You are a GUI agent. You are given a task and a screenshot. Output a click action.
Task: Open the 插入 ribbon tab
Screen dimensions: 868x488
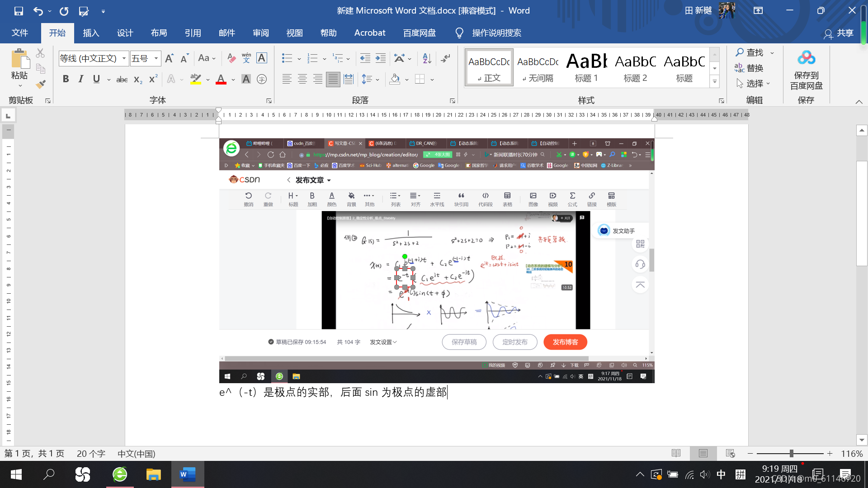(x=91, y=33)
